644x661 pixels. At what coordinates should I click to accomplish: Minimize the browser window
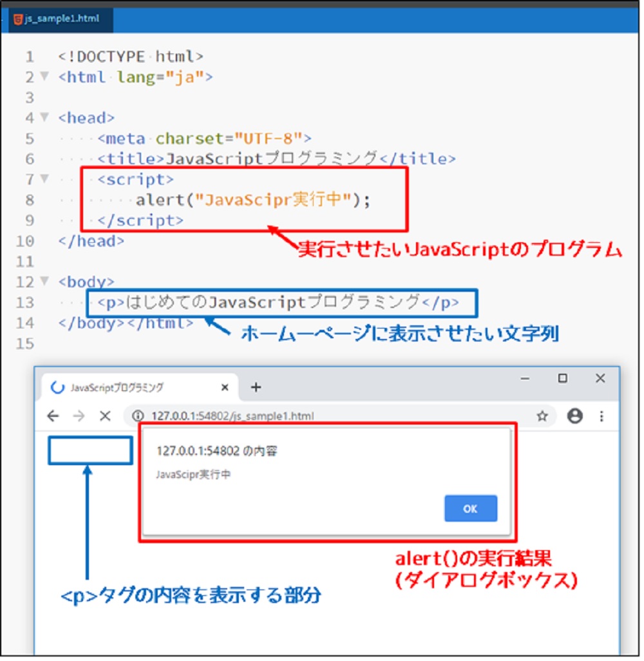pos(526,379)
